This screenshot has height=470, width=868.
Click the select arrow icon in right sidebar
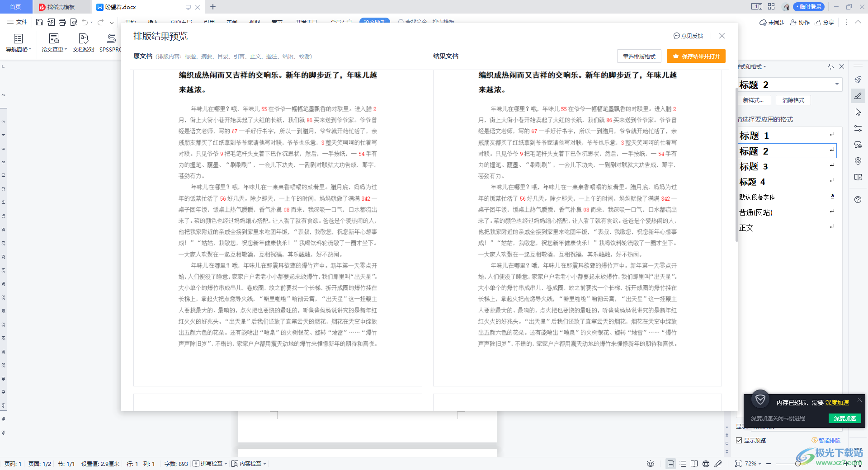click(x=858, y=112)
